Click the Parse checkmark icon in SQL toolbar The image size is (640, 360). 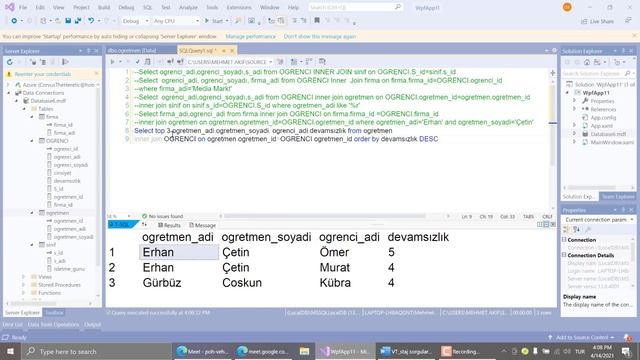point(138,62)
